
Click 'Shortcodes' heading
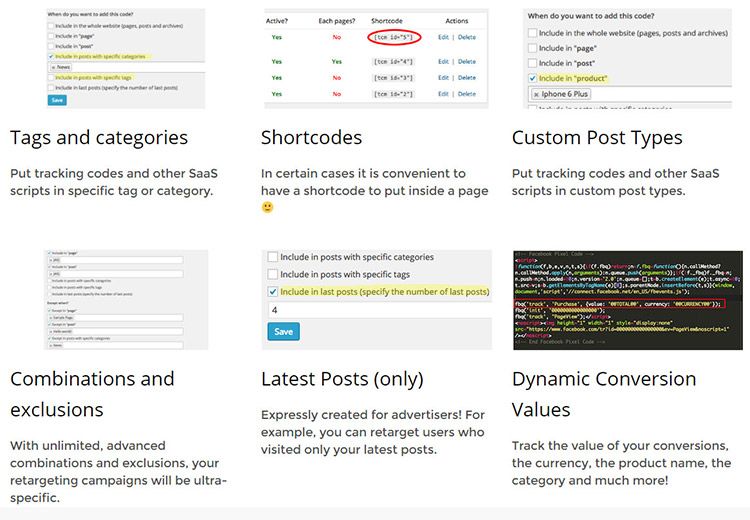click(311, 138)
